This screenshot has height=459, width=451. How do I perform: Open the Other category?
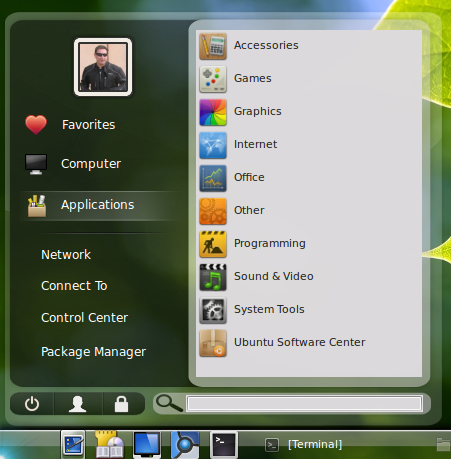pyautogui.click(x=309, y=211)
